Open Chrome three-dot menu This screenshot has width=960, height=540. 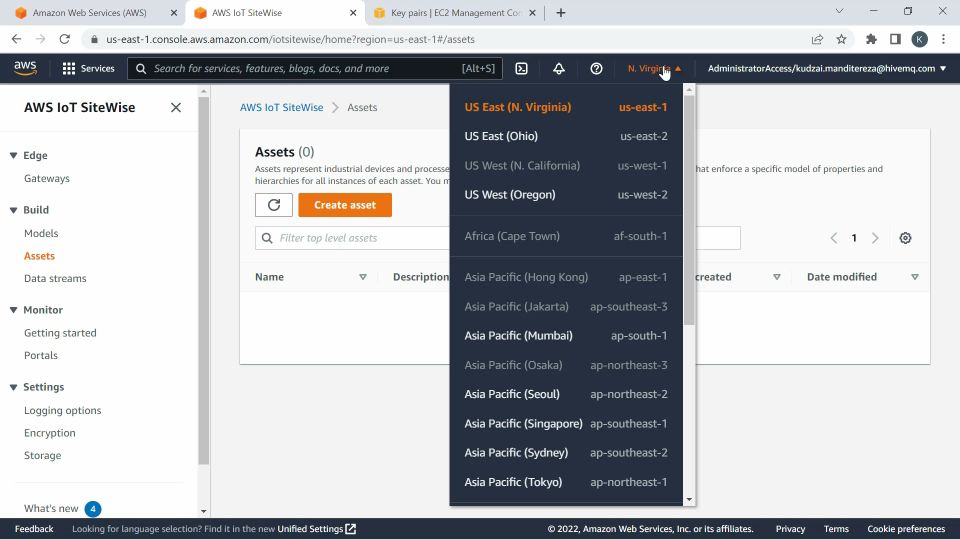click(x=943, y=39)
